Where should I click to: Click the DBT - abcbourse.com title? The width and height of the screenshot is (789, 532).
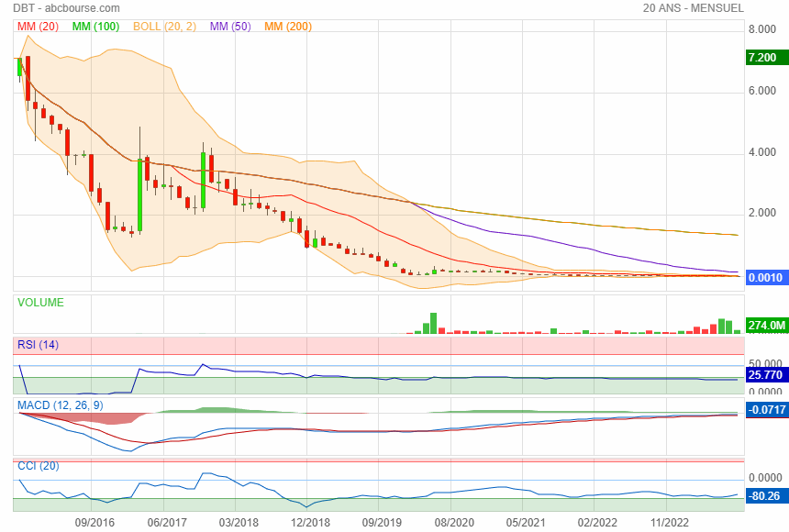pos(66,8)
